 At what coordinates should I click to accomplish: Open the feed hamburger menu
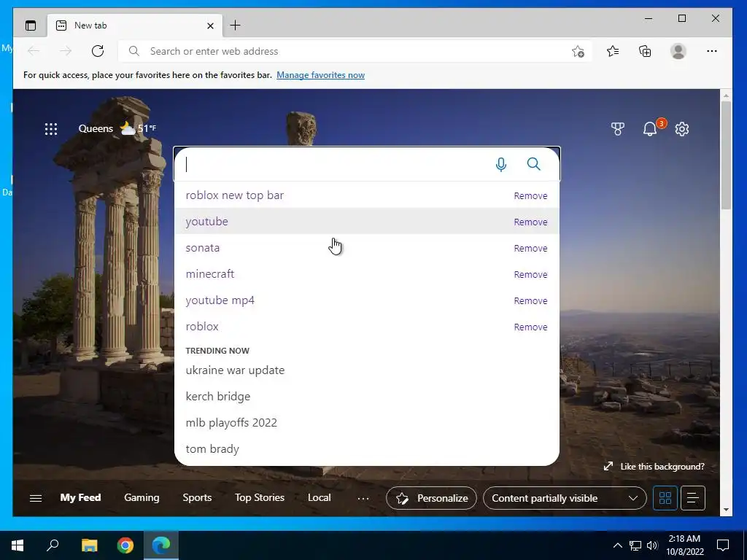(x=36, y=498)
